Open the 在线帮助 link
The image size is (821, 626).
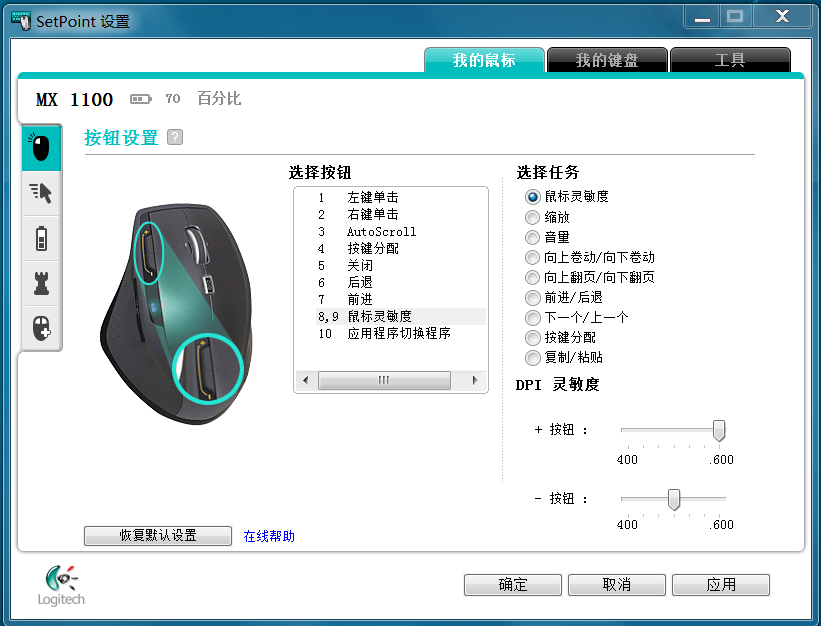pos(269,536)
